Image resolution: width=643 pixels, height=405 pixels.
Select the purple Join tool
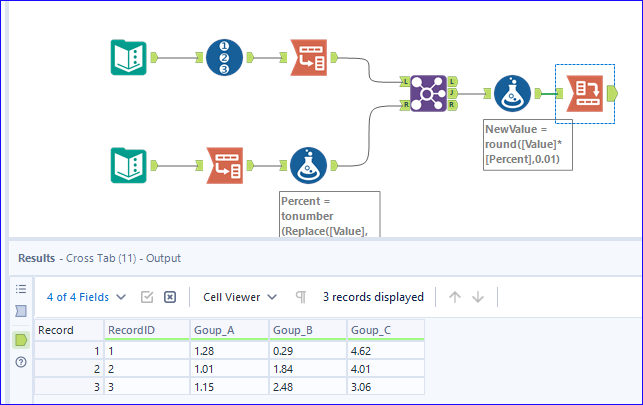click(x=428, y=93)
